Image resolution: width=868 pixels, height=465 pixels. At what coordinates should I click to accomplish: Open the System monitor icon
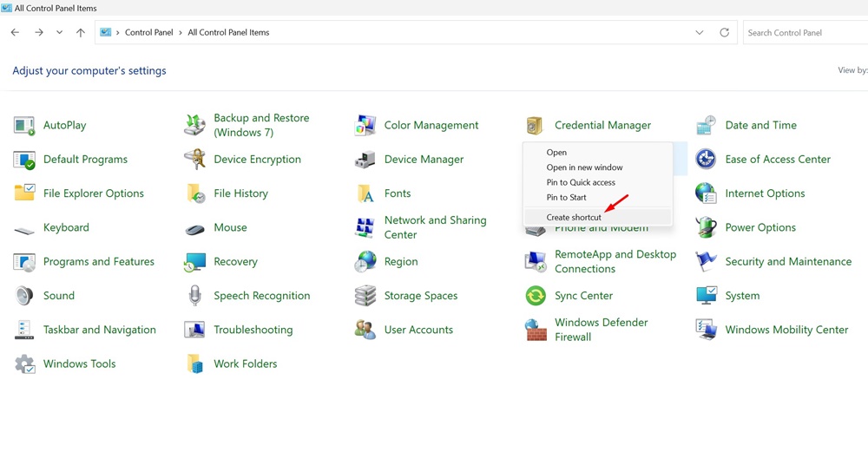click(707, 296)
